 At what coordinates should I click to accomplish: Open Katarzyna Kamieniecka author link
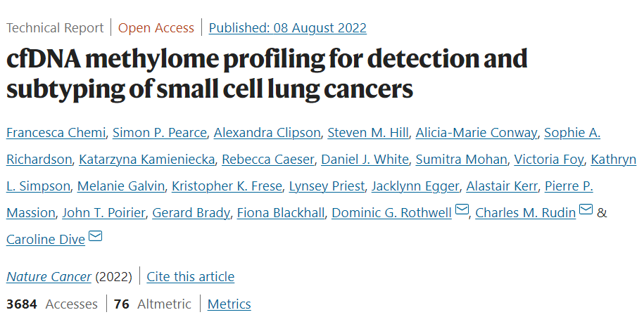146,159
